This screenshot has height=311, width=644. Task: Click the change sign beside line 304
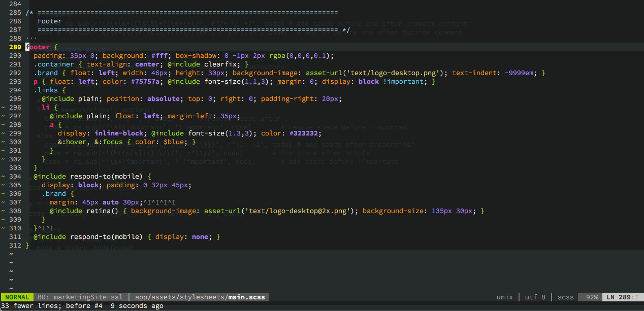point(4,177)
